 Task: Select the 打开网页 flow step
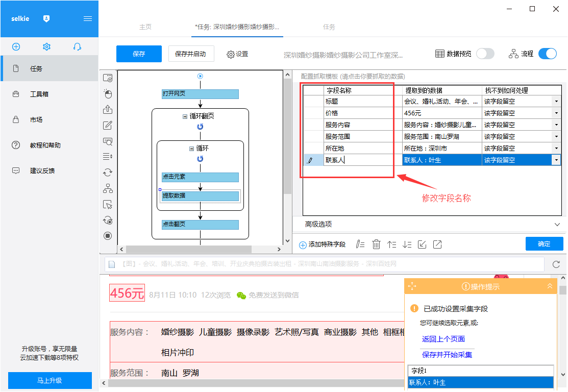coord(200,94)
